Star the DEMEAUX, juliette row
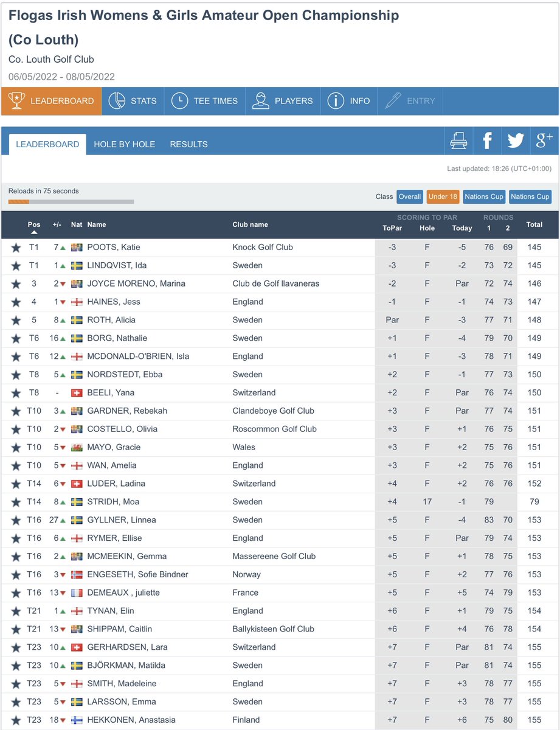The width and height of the screenshot is (560, 730). tap(15, 593)
